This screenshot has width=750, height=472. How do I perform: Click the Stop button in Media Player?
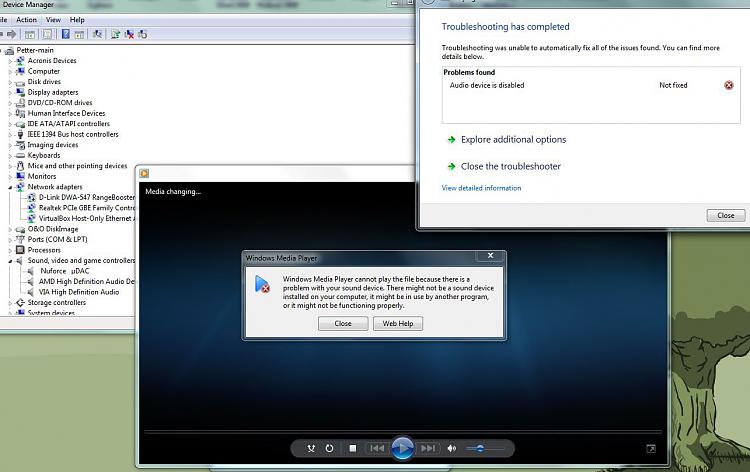point(353,448)
